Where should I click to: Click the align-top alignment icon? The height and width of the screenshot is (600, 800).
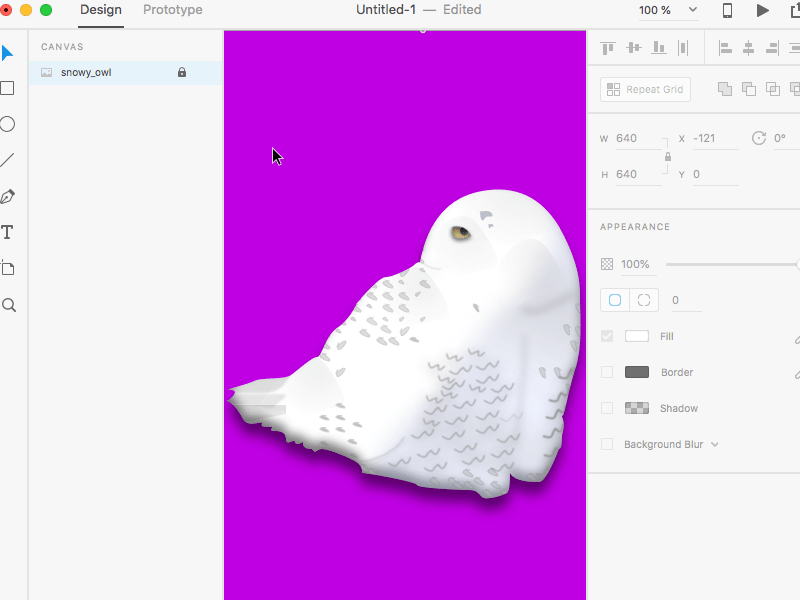606,47
